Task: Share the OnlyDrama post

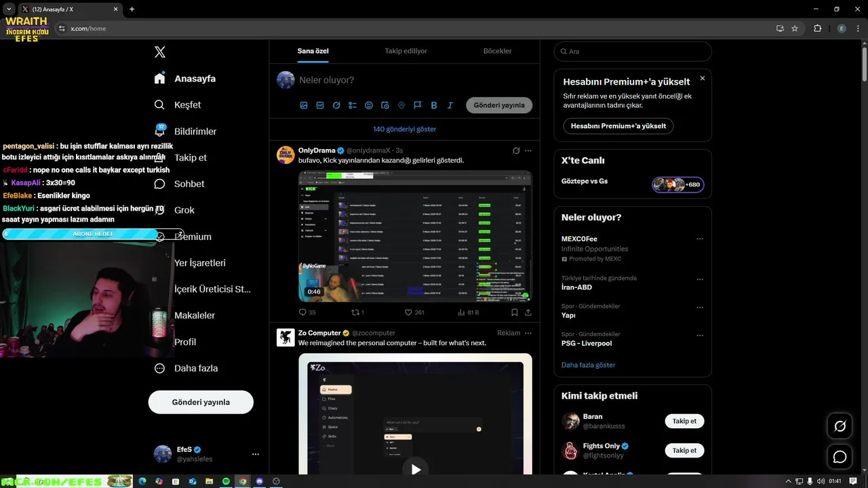Action: 528,312
